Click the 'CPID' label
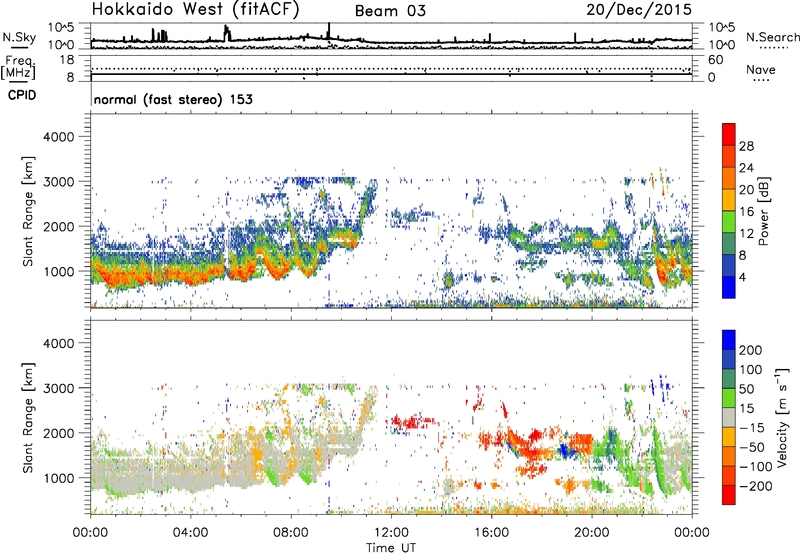 [x=22, y=95]
